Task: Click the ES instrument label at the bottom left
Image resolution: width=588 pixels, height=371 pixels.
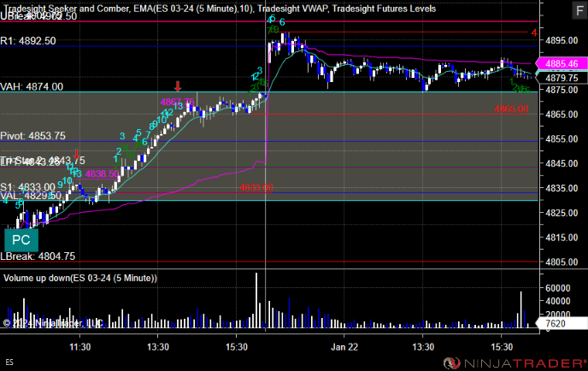Action: click(9, 362)
